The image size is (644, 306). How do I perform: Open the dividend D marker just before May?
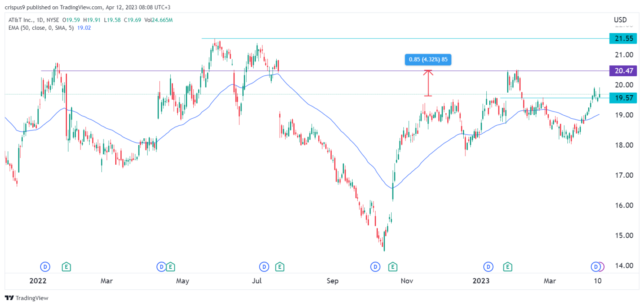coord(161,266)
